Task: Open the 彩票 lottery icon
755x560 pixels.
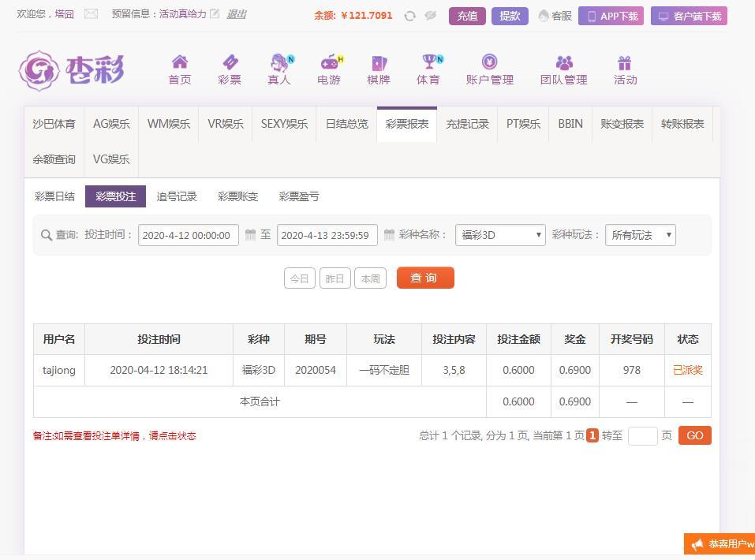Action: tap(230, 63)
